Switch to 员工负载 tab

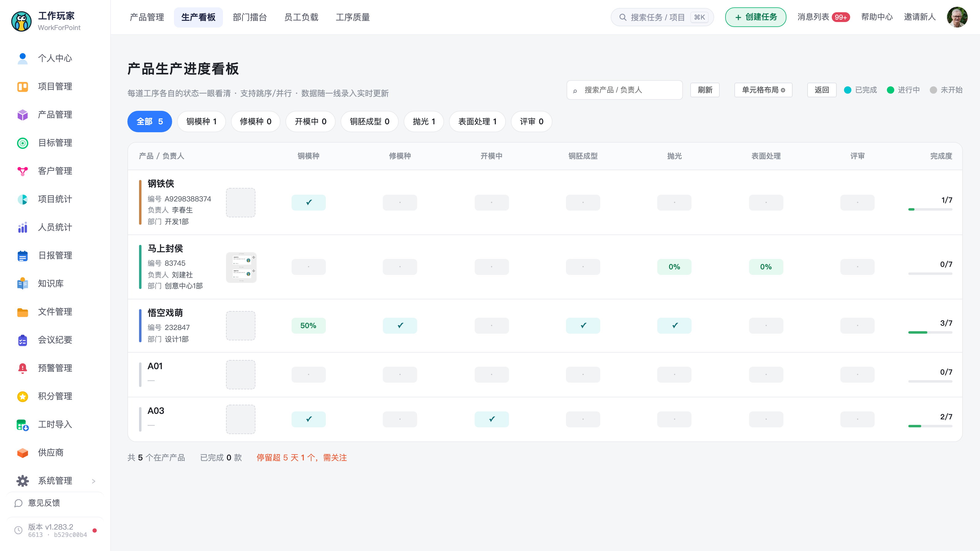301,17
